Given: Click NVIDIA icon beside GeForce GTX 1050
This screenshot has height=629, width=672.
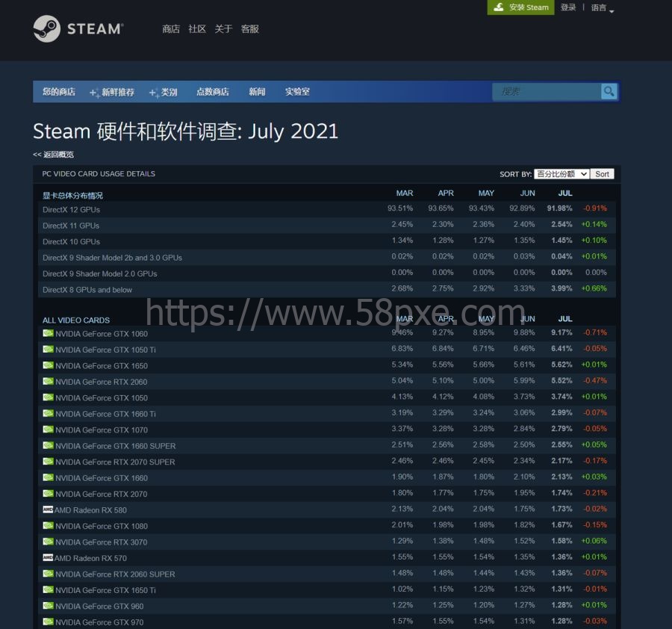Looking at the screenshot, I should (x=48, y=397).
